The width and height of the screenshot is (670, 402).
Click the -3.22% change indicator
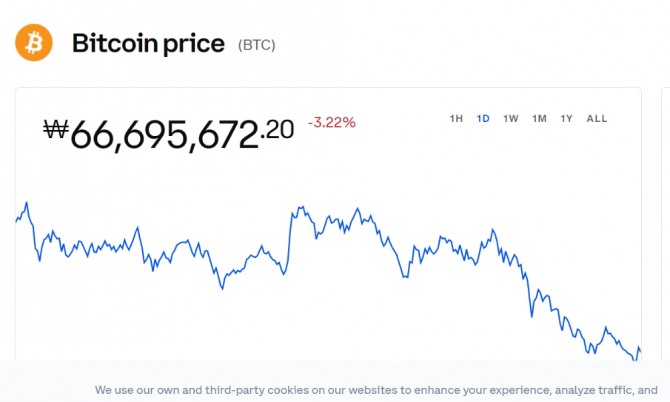tap(332, 123)
